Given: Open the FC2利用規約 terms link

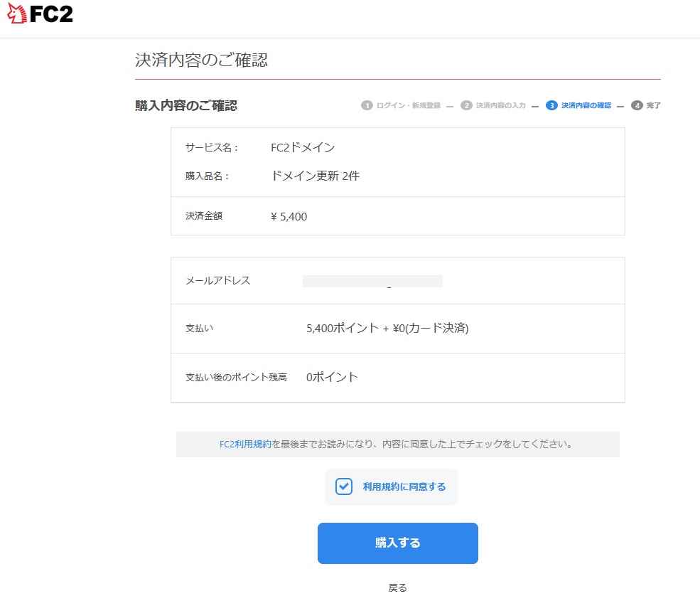Looking at the screenshot, I should click(245, 444).
